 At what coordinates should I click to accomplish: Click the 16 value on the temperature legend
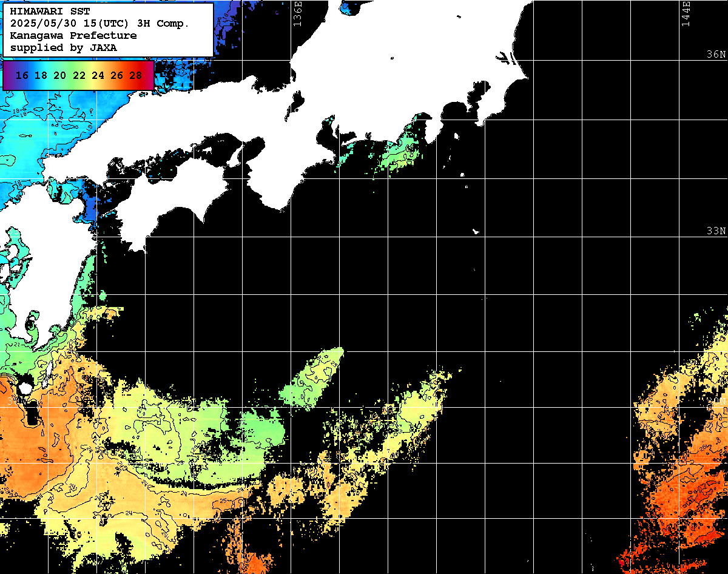(22, 76)
